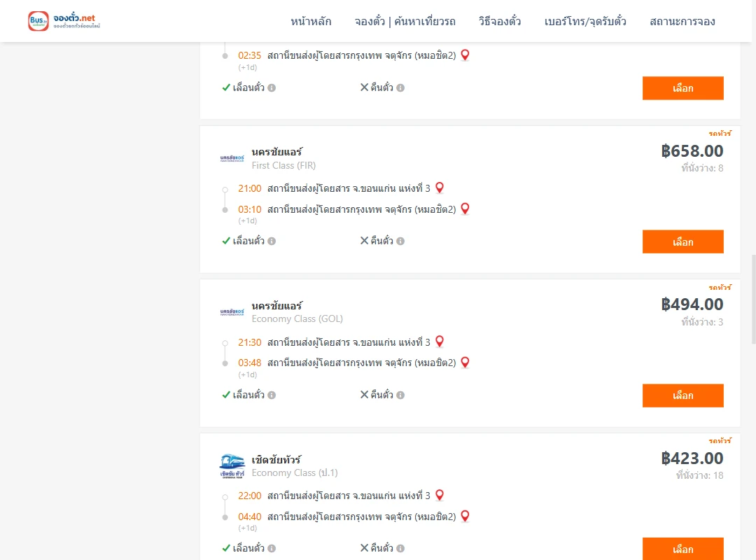Viewport: 756px width, 560px height.
Task: Show map pin for 03:10 หมอชิต2 arrival
Action: point(465,209)
